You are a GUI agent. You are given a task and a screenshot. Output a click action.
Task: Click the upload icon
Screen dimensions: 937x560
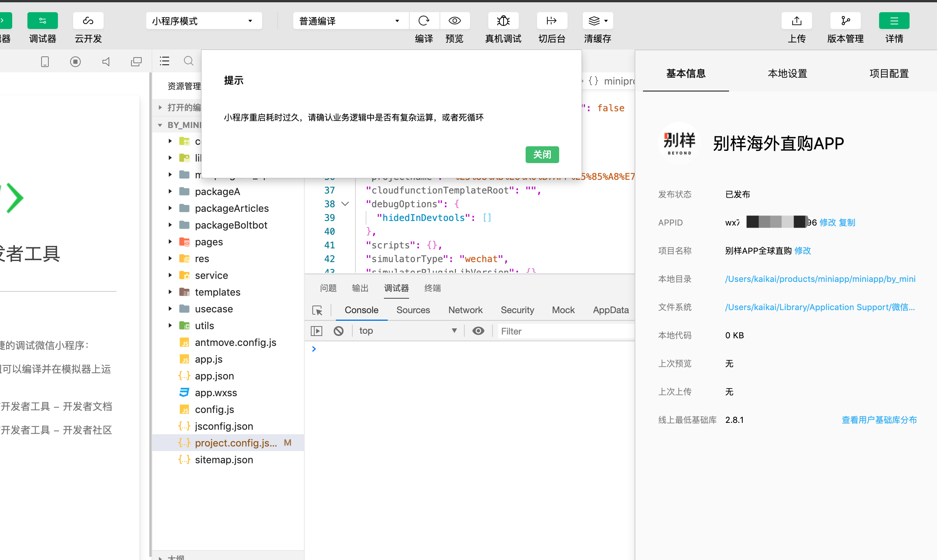[796, 21]
